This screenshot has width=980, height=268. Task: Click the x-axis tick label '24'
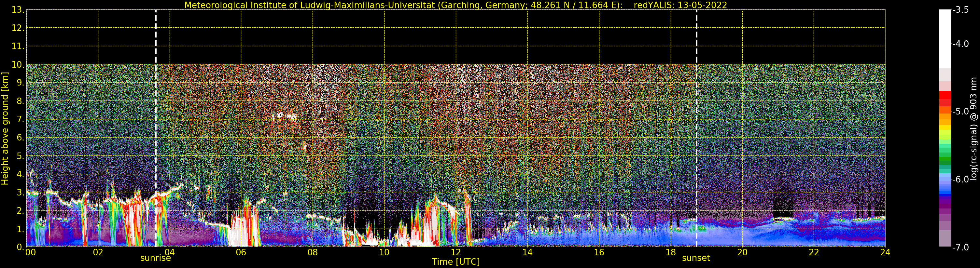[885, 252]
